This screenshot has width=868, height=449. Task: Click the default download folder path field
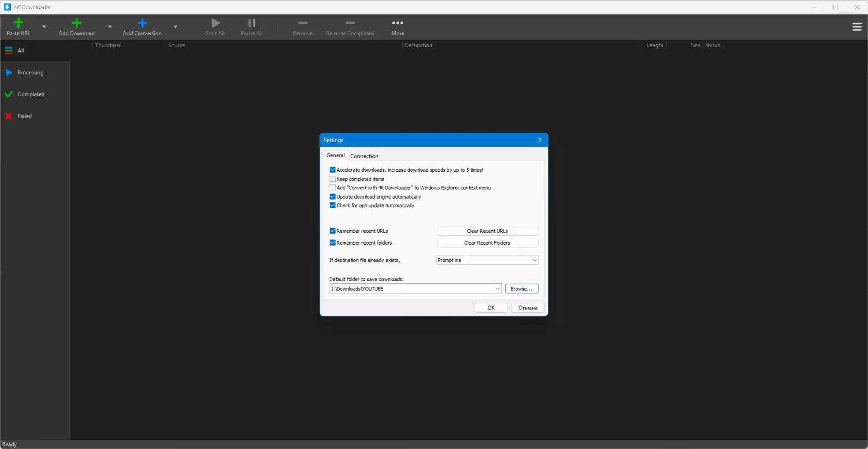point(412,289)
